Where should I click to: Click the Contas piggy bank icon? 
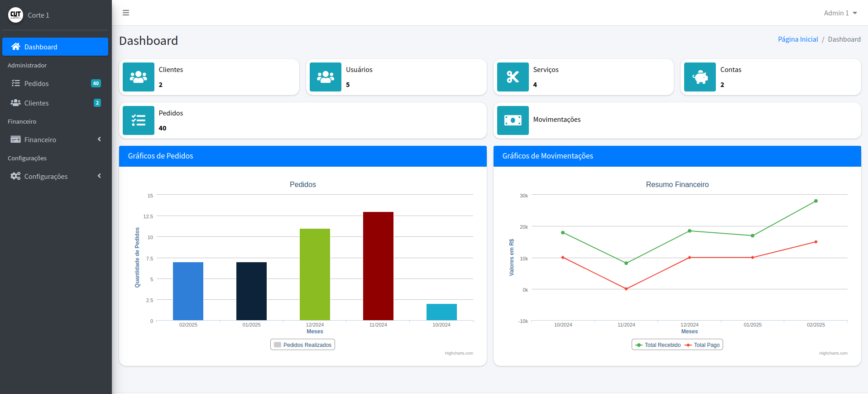point(700,77)
